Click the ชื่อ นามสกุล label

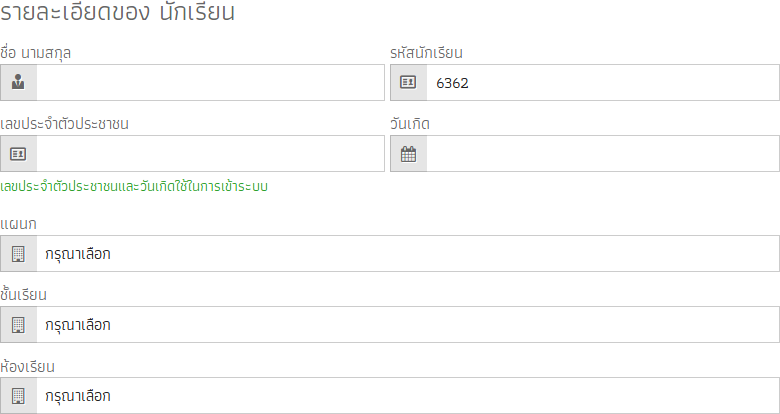pyautogui.click(x=35, y=53)
